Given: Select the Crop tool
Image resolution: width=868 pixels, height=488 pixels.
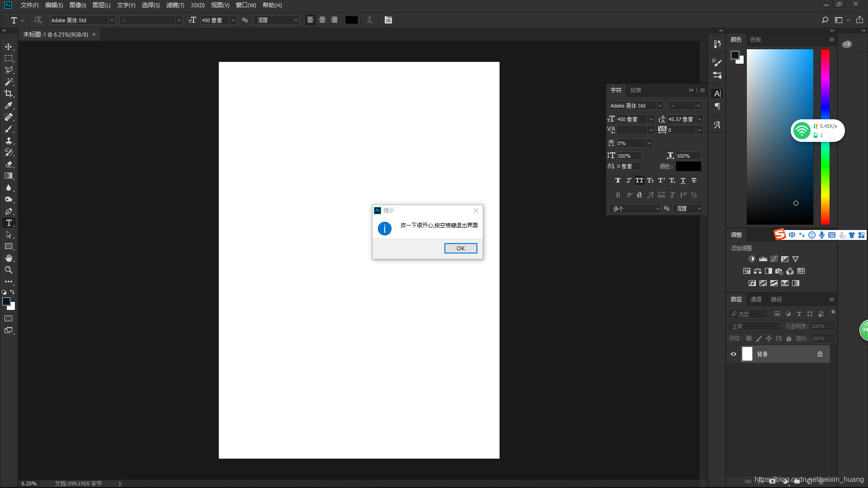Looking at the screenshot, I should tap(9, 94).
